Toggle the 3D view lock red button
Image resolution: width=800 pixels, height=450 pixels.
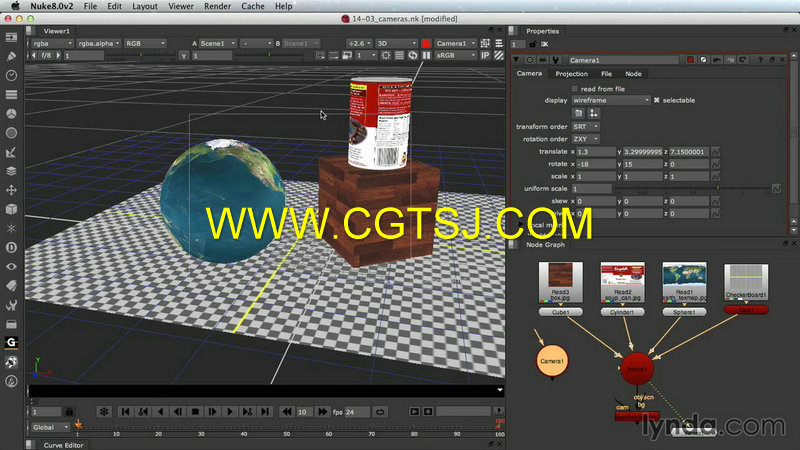coord(426,44)
